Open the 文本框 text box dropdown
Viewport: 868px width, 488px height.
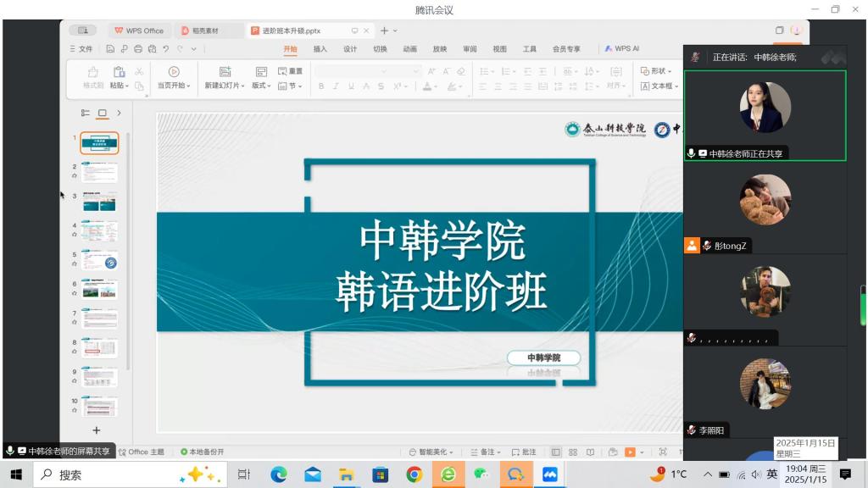pyautogui.click(x=659, y=86)
